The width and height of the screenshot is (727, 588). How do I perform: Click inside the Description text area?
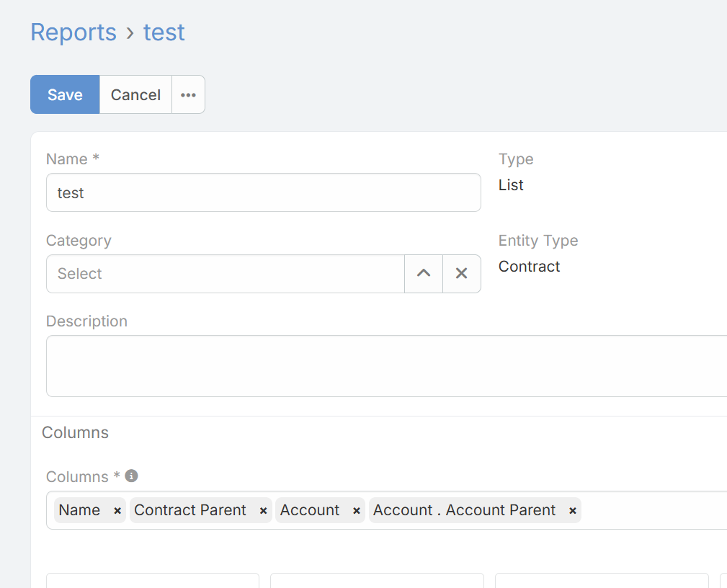pyautogui.click(x=386, y=365)
